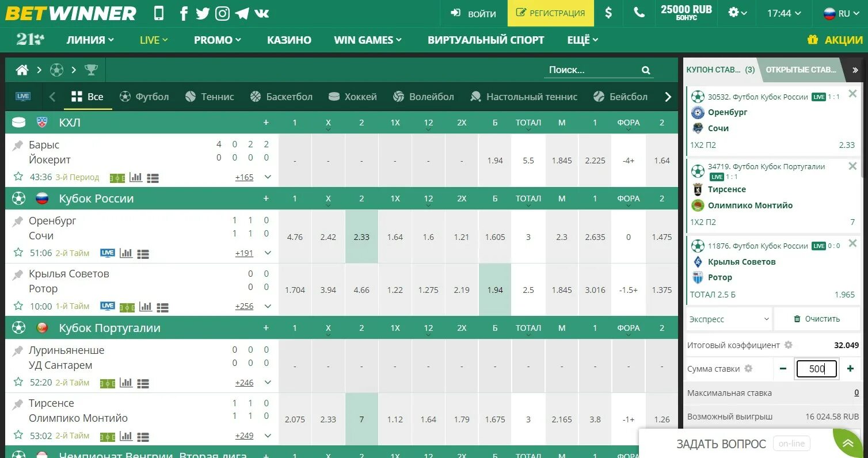Open +191 more markets link
The height and width of the screenshot is (458, 868).
click(244, 253)
